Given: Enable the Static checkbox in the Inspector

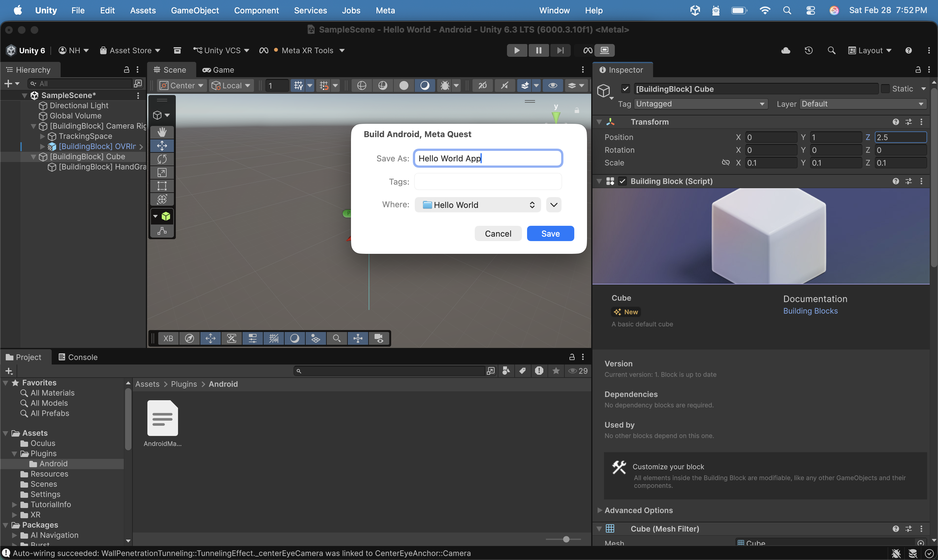Looking at the screenshot, I should [x=886, y=88].
